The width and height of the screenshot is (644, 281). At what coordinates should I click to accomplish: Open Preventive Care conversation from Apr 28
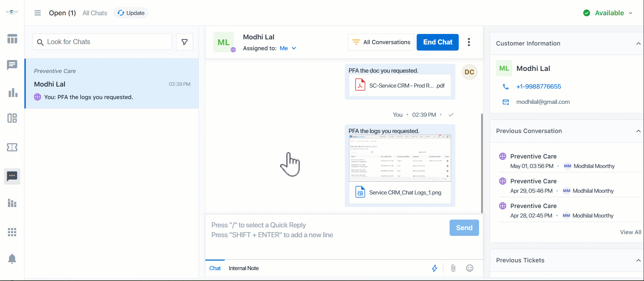tap(570, 210)
